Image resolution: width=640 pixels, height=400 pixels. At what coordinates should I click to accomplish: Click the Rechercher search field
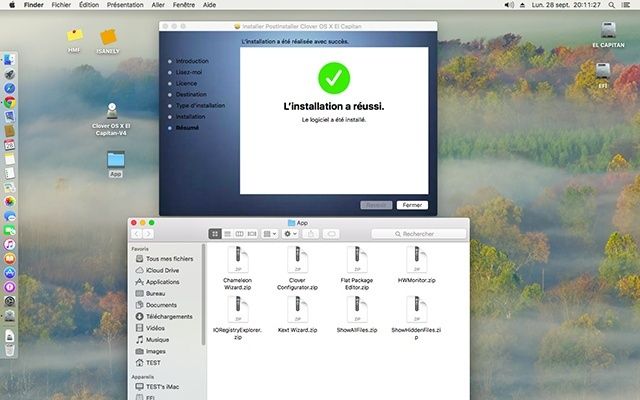click(419, 234)
